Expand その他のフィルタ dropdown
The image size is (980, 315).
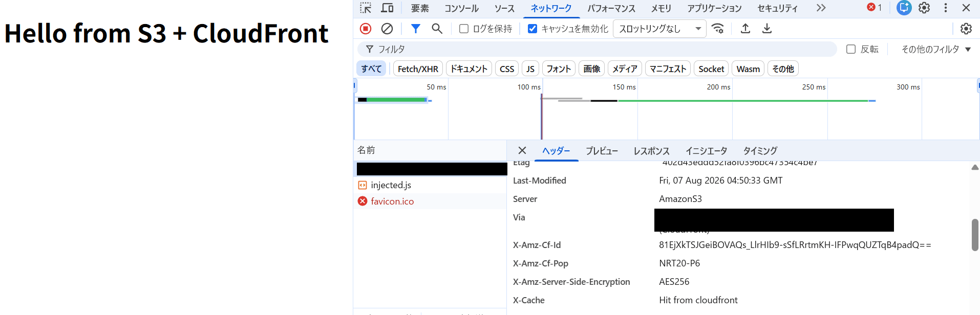click(x=936, y=49)
